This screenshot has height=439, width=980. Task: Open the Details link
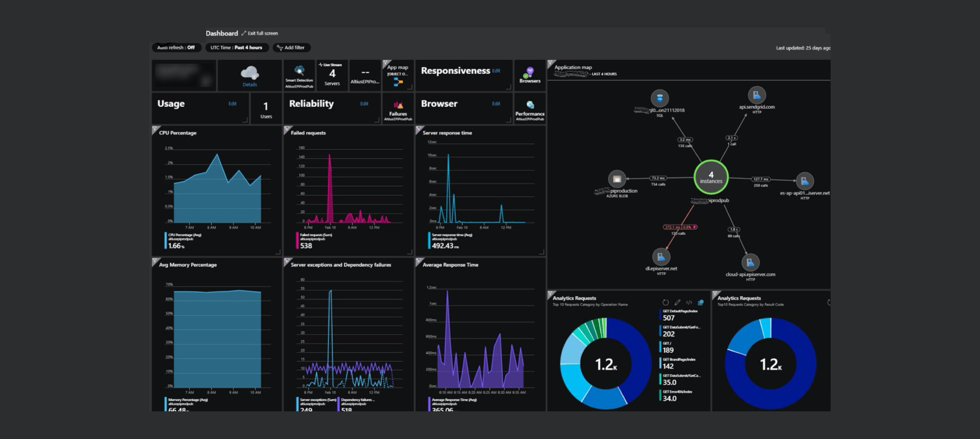[250, 85]
